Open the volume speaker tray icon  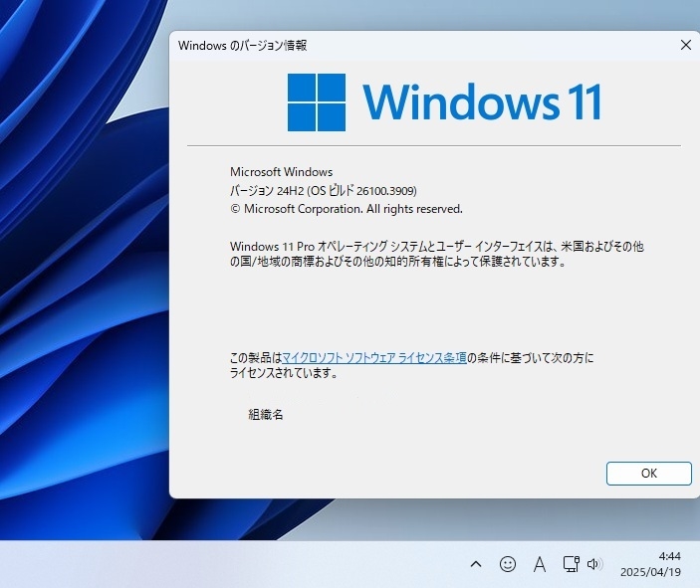click(x=594, y=564)
